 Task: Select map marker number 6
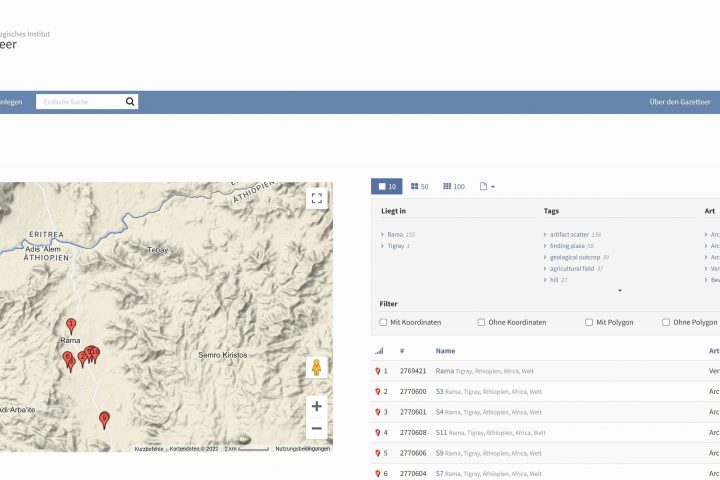[x=67, y=358]
